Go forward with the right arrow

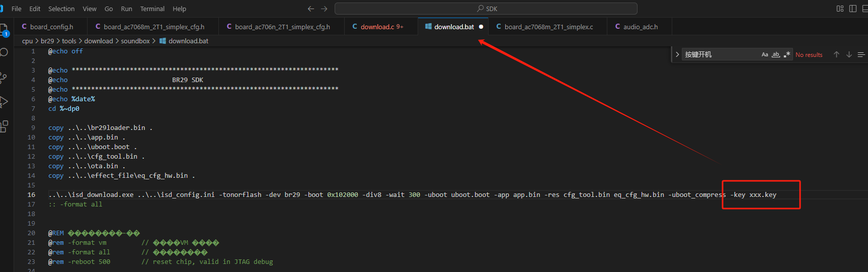(324, 9)
